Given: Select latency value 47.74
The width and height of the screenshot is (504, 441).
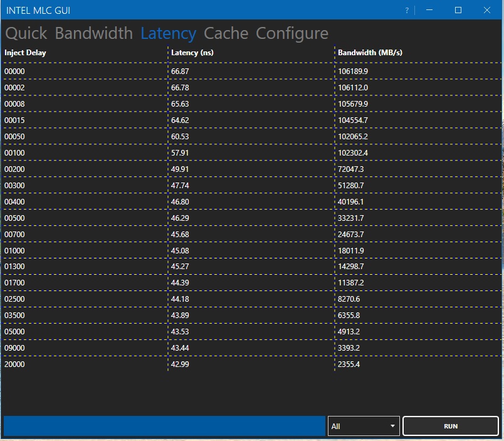Looking at the screenshot, I should (180, 186).
